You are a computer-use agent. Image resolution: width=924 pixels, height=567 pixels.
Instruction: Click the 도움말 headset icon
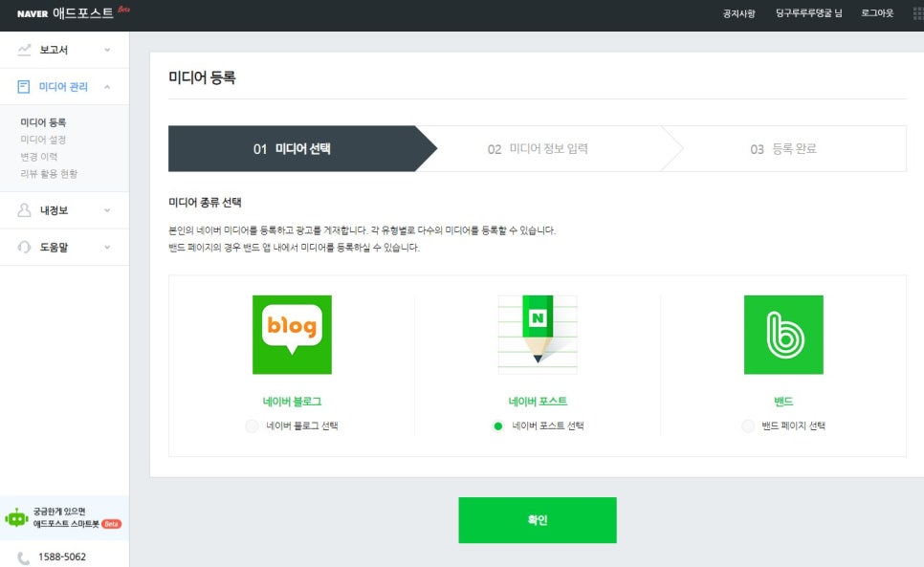pyautogui.click(x=24, y=247)
